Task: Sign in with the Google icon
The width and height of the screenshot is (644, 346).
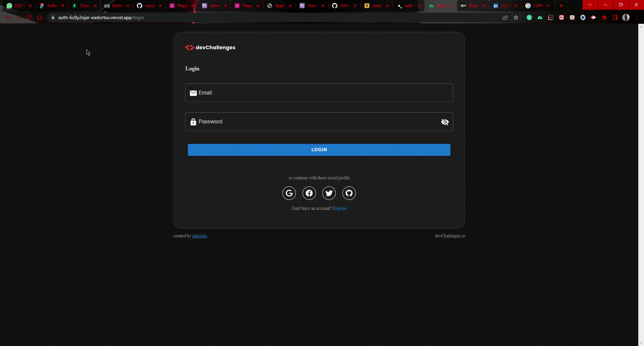Action: pyautogui.click(x=289, y=193)
